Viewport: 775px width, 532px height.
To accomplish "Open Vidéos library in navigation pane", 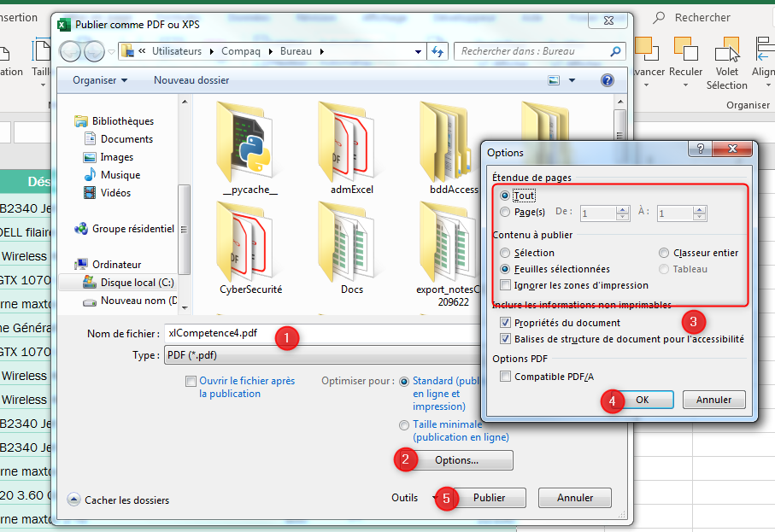I will point(108,193).
